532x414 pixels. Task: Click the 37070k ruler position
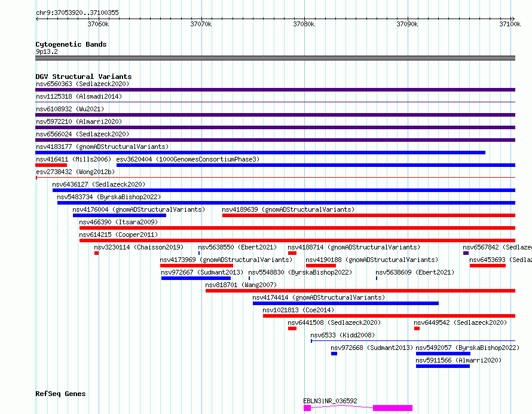tap(201, 24)
